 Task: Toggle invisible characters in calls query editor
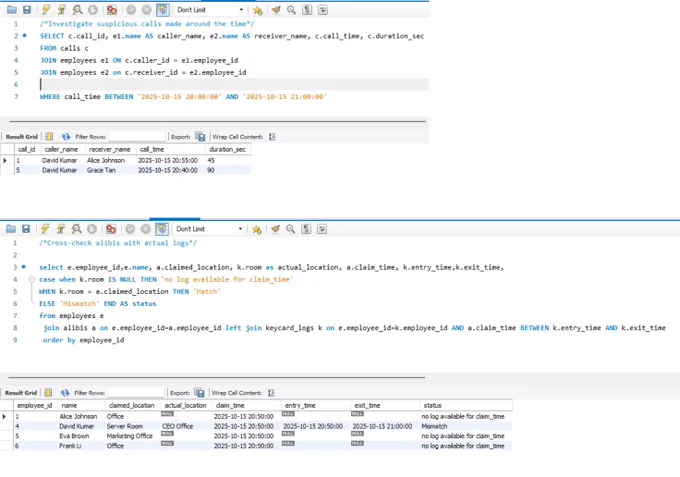(x=307, y=10)
